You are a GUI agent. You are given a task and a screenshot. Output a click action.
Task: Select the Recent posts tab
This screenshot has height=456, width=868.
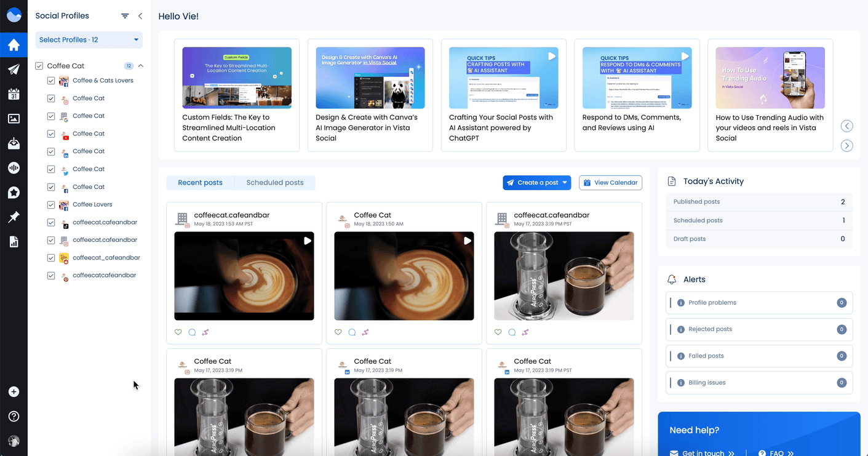click(x=201, y=182)
